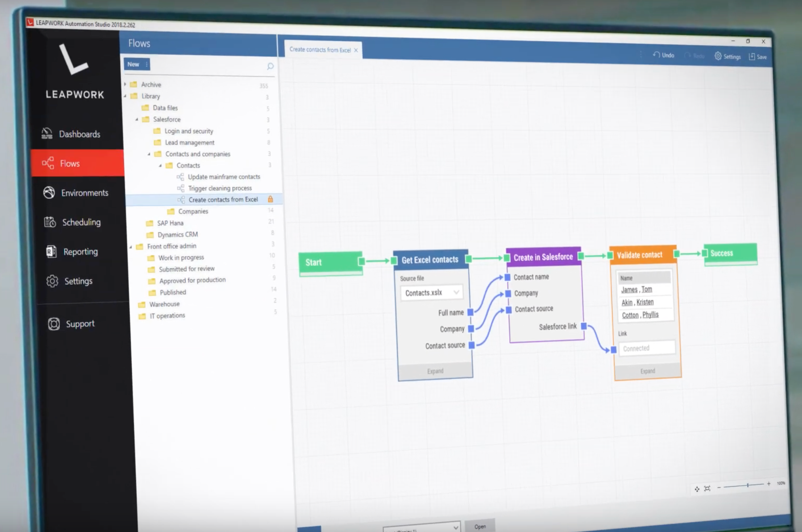Click the zoom out minus icon

[719, 487]
